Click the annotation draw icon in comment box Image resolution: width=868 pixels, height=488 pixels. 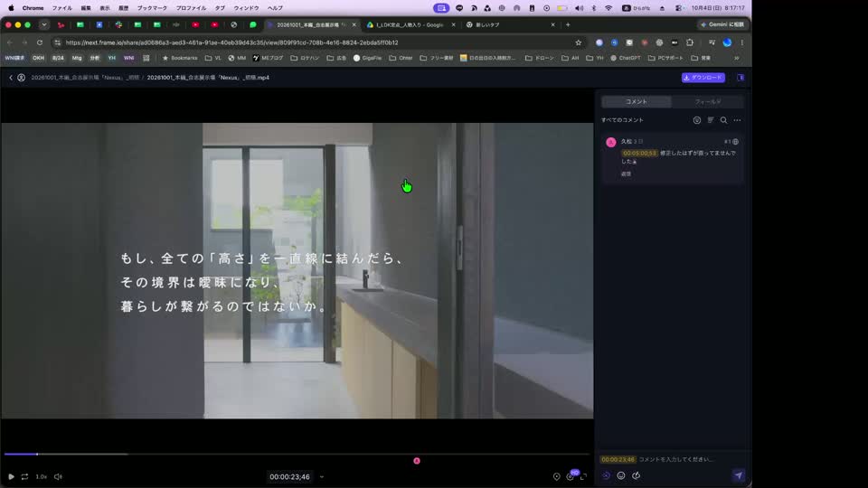(636, 476)
